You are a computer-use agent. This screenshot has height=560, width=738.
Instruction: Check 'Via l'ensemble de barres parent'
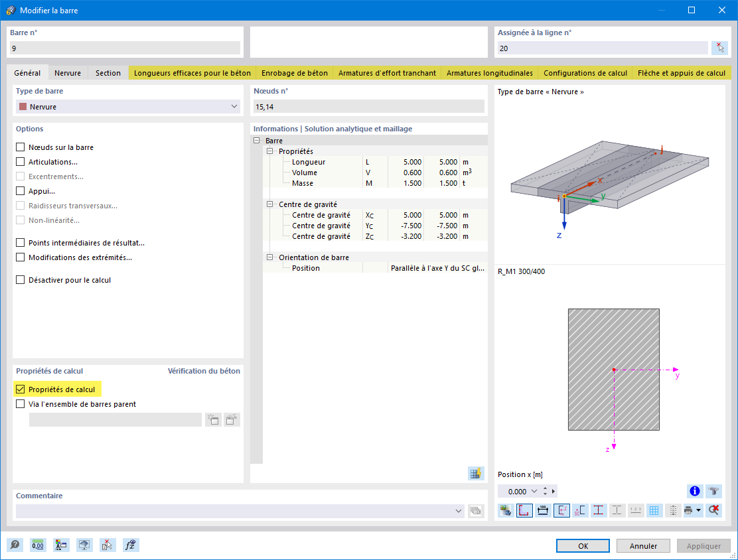click(x=20, y=404)
